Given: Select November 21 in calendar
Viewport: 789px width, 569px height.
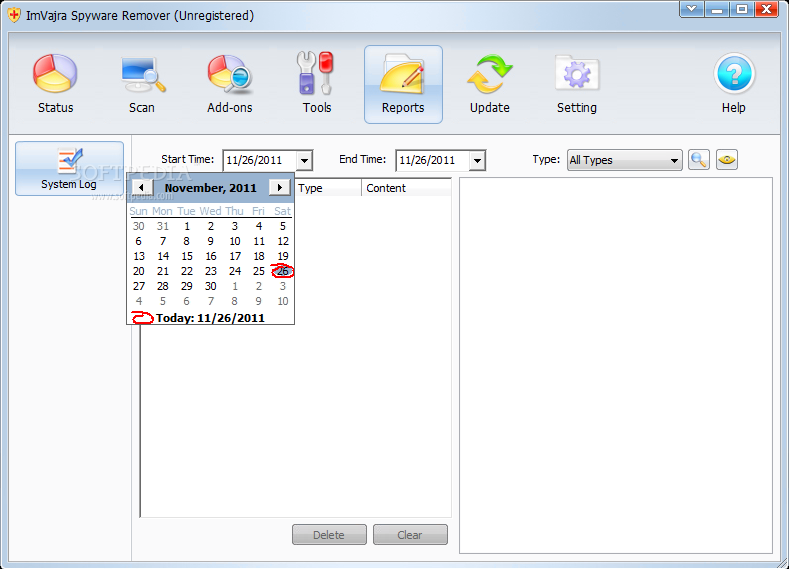Looking at the screenshot, I should 163,271.
